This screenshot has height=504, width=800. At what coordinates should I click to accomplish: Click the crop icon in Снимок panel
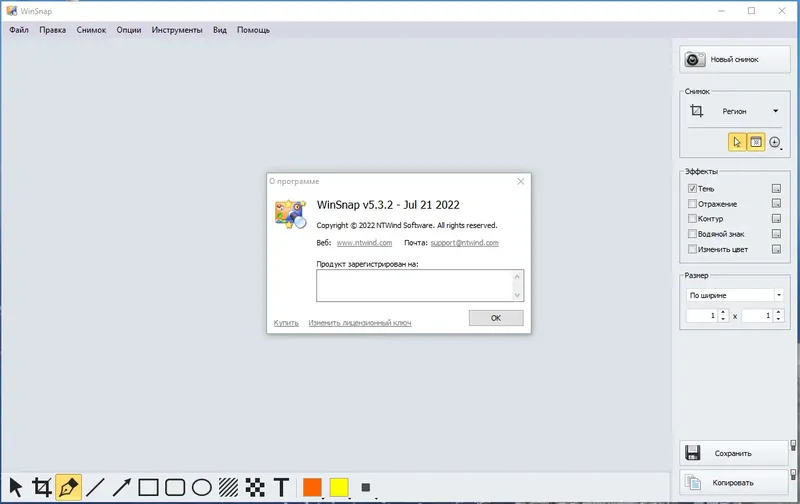coord(696,111)
